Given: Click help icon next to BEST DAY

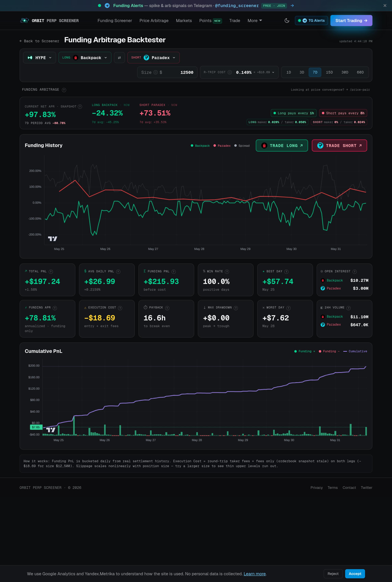Looking at the screenshot, I should click(286, 272).
